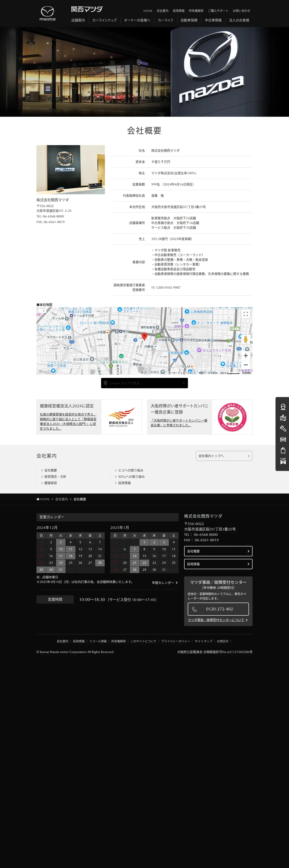
Task: Click the 大阪府障がい者サポートカンパニー badge image
Action: [232, 417]
